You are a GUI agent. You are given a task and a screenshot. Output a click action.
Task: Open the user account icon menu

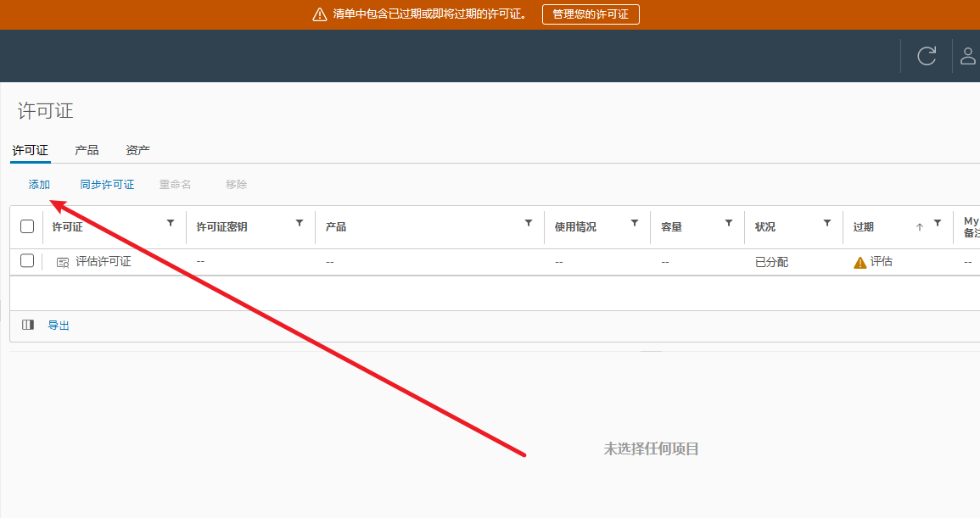[x=967, y=56]
